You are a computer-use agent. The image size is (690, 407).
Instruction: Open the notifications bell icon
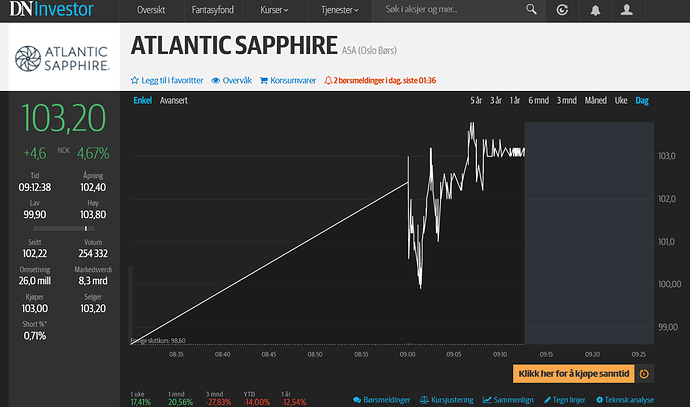point(596,11)
